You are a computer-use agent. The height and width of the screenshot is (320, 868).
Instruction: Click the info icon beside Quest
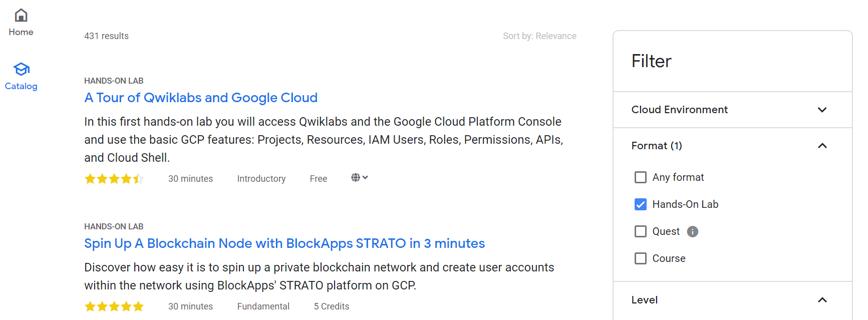click(693, 231)
